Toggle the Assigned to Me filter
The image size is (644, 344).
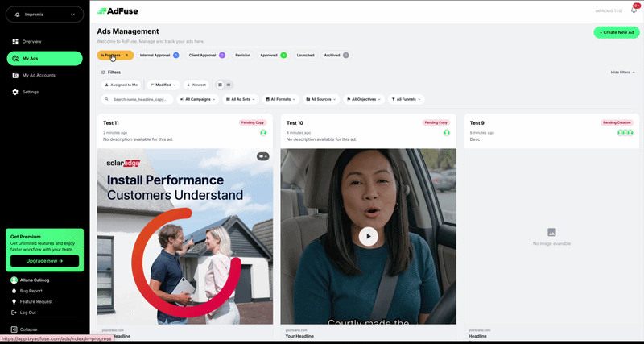121,85
